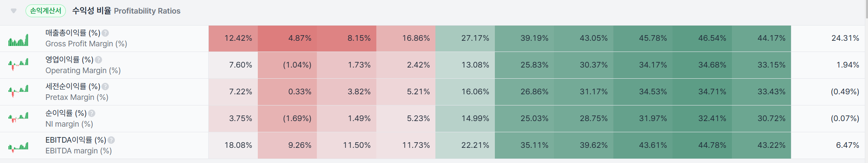This screenshot has height=163, width=868.
Task: Open the Operating Margin sparkline chart
Action: [18, 64]
